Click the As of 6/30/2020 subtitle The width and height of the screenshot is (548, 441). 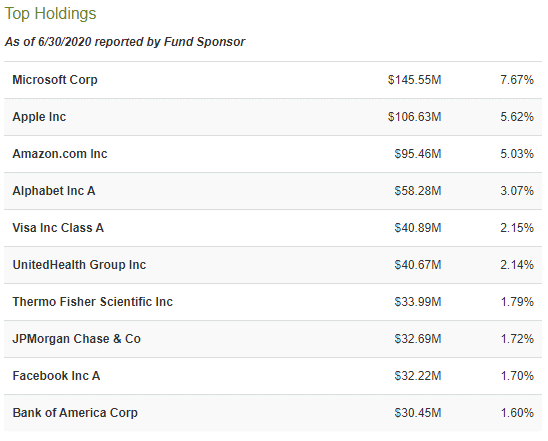[125, 42]
